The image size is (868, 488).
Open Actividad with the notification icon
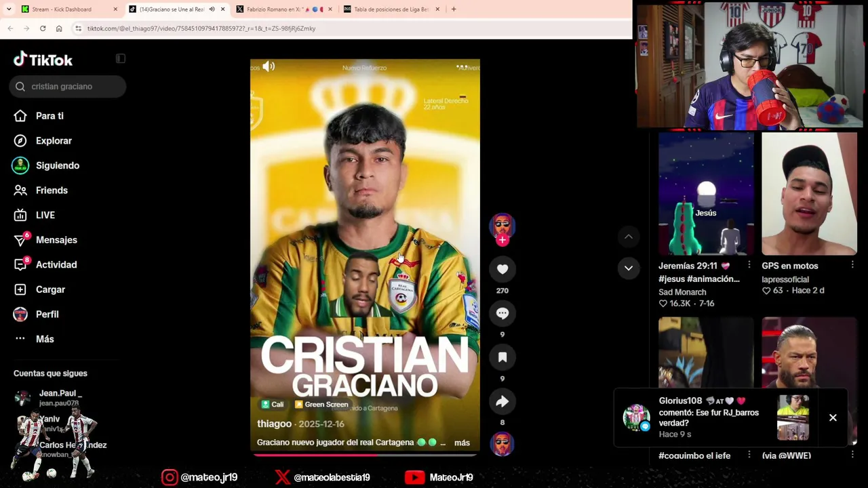coord(21,264)
